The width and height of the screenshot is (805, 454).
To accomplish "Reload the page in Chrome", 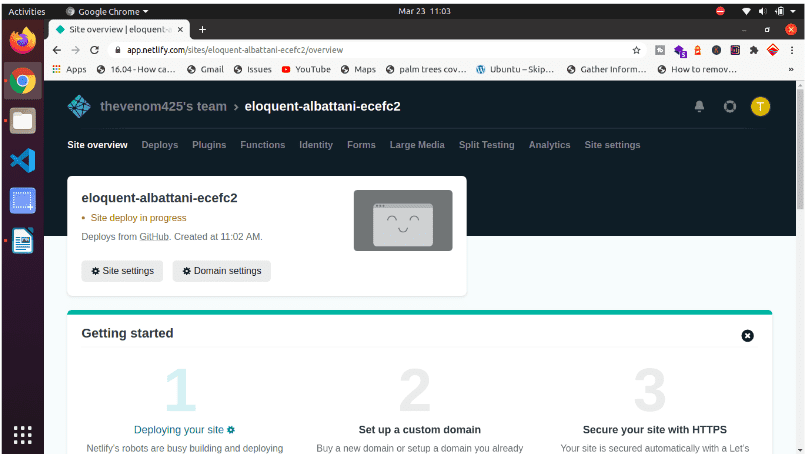I will tap(95, 50).
